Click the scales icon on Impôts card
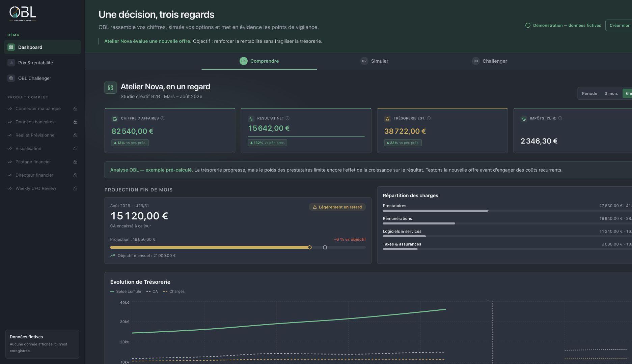632x364 pixels. 524,119
